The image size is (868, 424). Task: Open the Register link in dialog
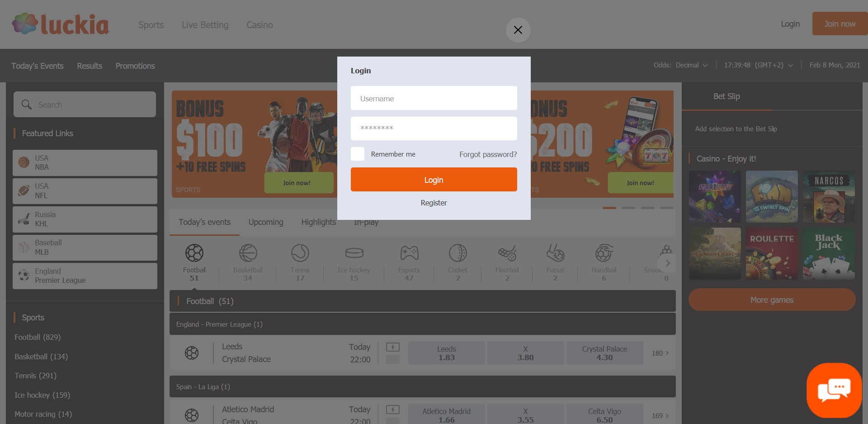coord(434,203)
